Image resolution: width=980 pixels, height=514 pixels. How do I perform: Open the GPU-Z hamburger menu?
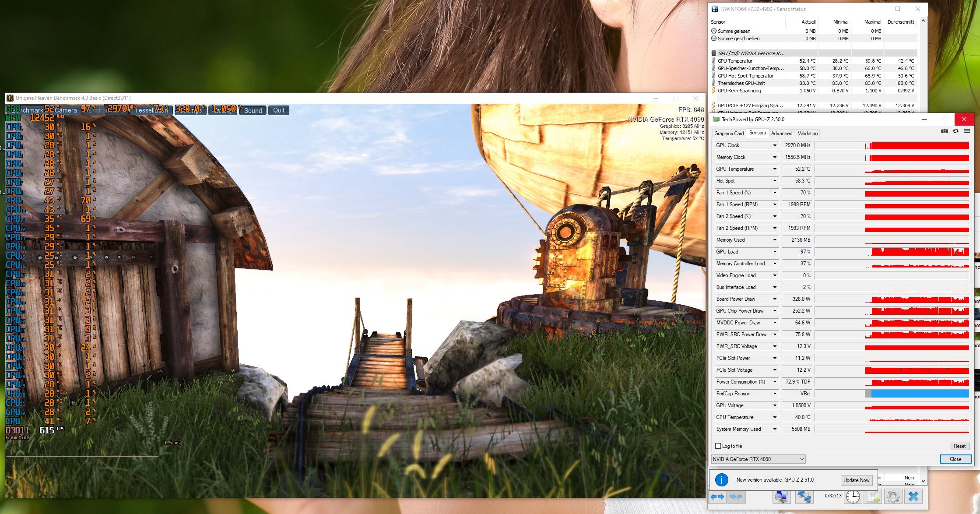point(967,131)
